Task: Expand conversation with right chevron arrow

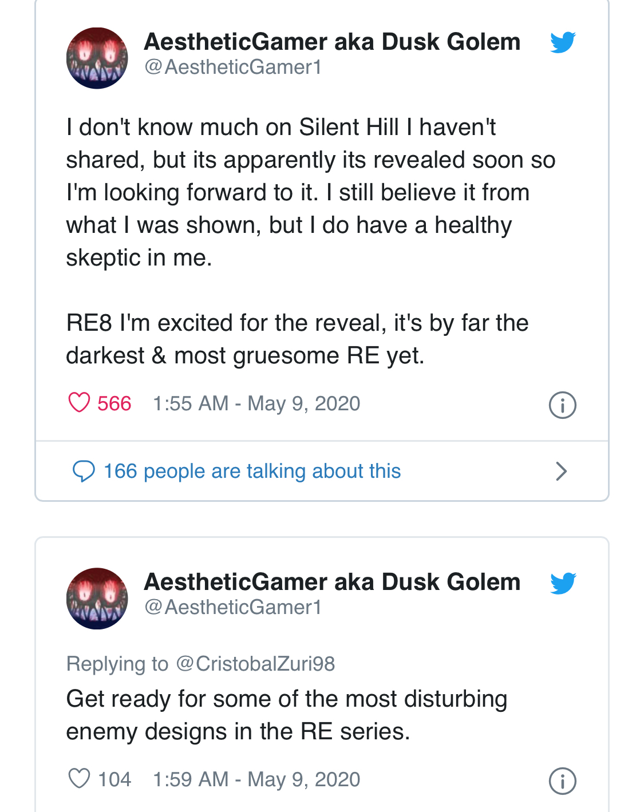Action: 561,472
